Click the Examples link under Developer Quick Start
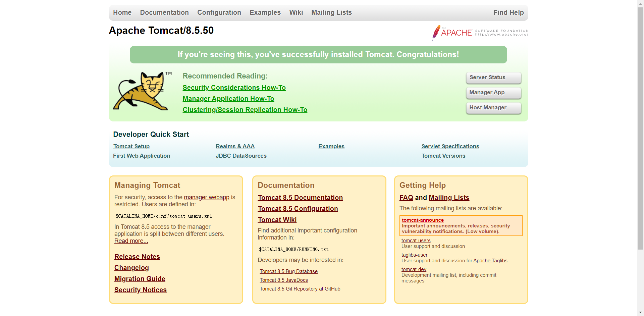Viewport: 644px width, 316px height. tap(331, 146)
